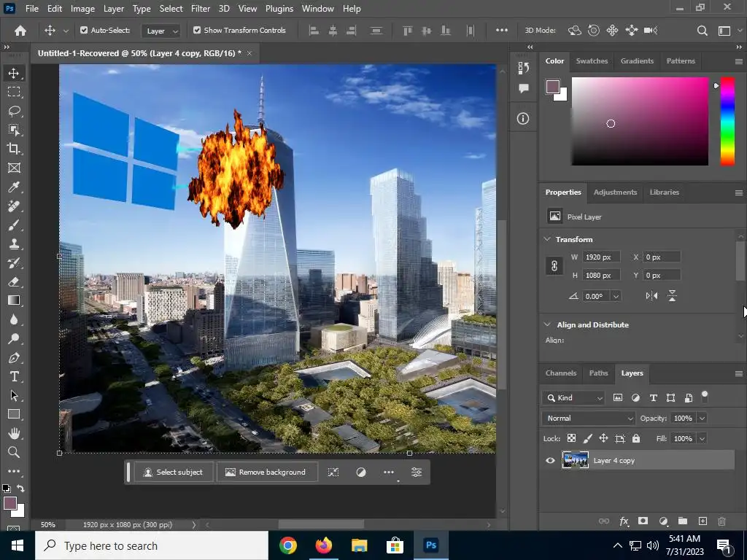Open the Auto-Select Layer dropdown
747x560 pixels.
click(x=161, y=31)
